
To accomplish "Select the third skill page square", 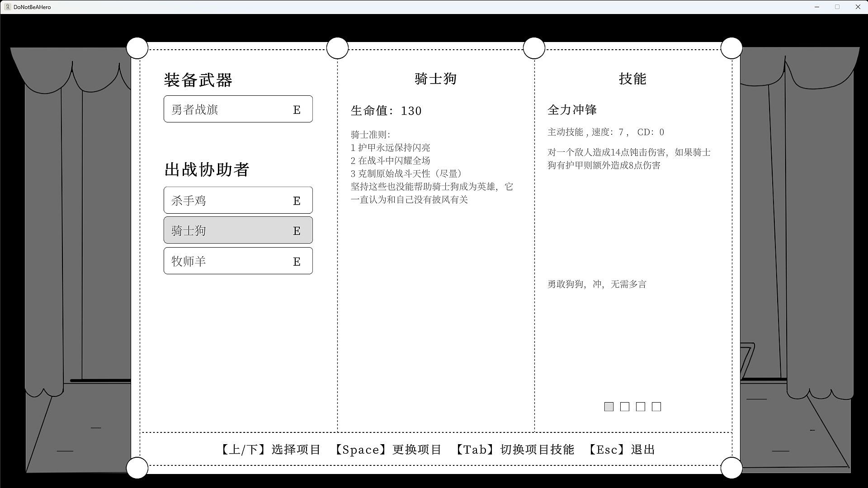I will click(x=641, y=407).
